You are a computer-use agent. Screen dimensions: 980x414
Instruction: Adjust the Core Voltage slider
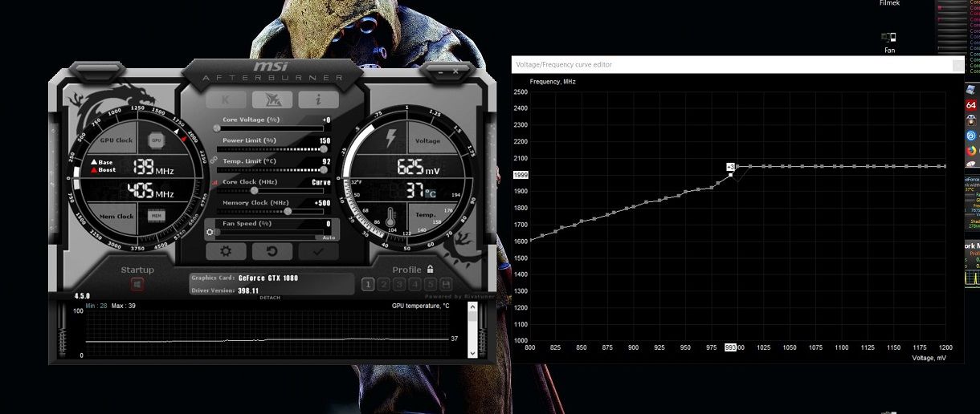tap(272, 128)
